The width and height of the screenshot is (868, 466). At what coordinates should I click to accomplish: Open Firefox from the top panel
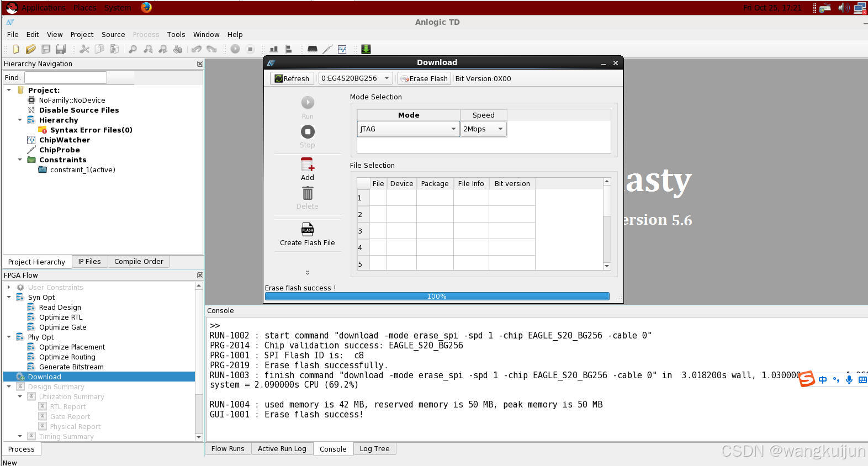[x=146, y=7]
